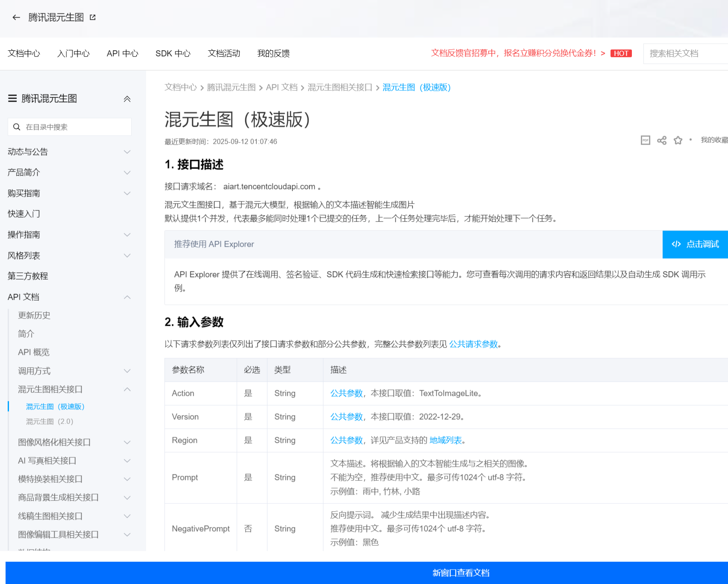Go to API 中心 tab
The image size is (728, 584).
click(123, 53)
